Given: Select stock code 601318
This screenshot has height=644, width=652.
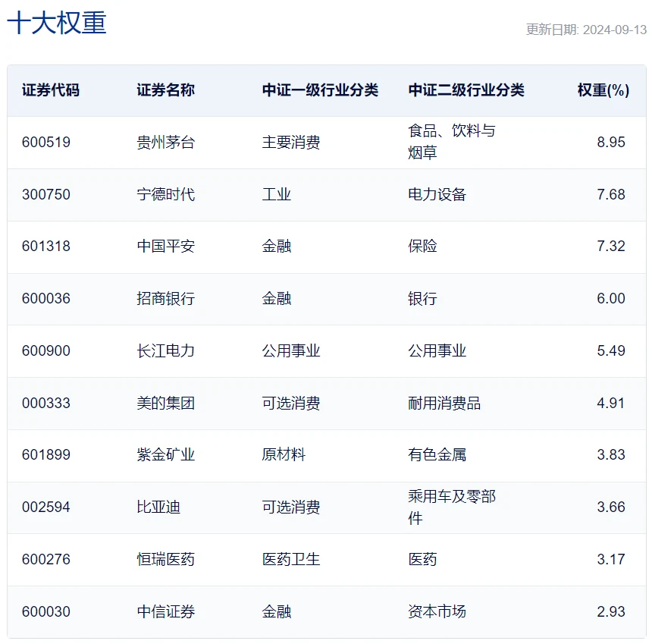Looking at the screenshot, I should 46,247.
